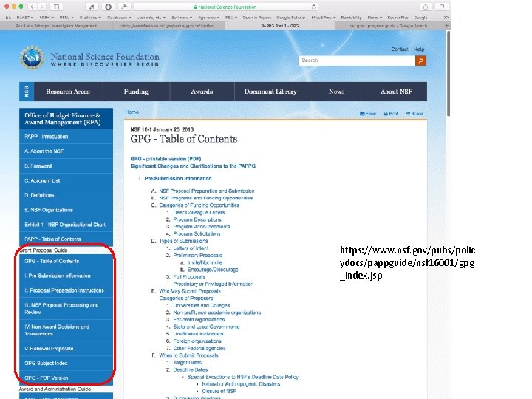The image size is (532, 399).
Task: Click the orange search magnifier button
Action: click(x=420, y=61)
